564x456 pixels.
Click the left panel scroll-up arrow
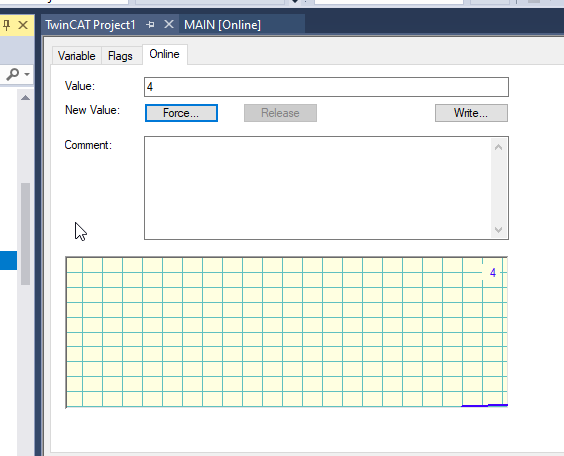(x=25, y=98)
